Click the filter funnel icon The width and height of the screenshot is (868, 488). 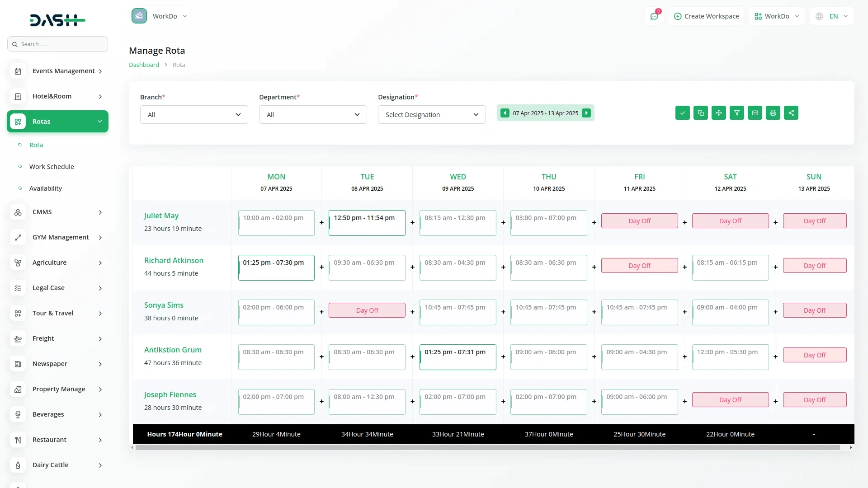(736, 113)
